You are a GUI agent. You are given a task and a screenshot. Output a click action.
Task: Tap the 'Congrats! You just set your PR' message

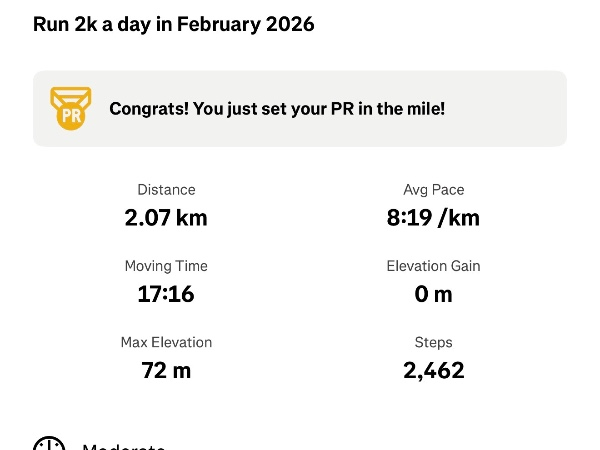pyautogui.click(x=277, y=108)
